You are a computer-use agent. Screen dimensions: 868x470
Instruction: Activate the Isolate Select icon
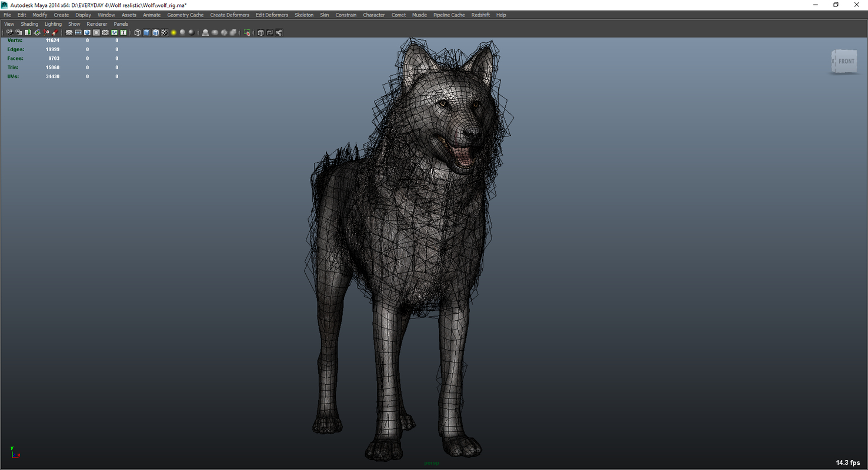click(x=246, y=32)
